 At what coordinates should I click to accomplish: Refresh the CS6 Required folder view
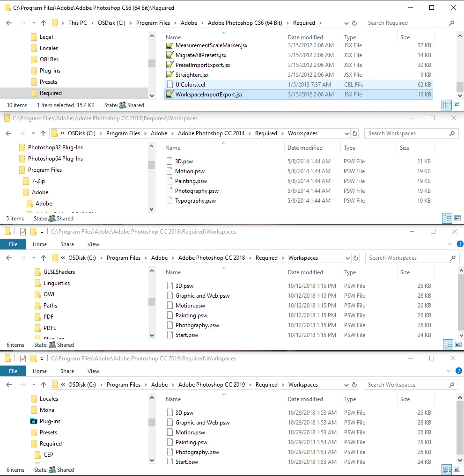(x=354, y=23)
